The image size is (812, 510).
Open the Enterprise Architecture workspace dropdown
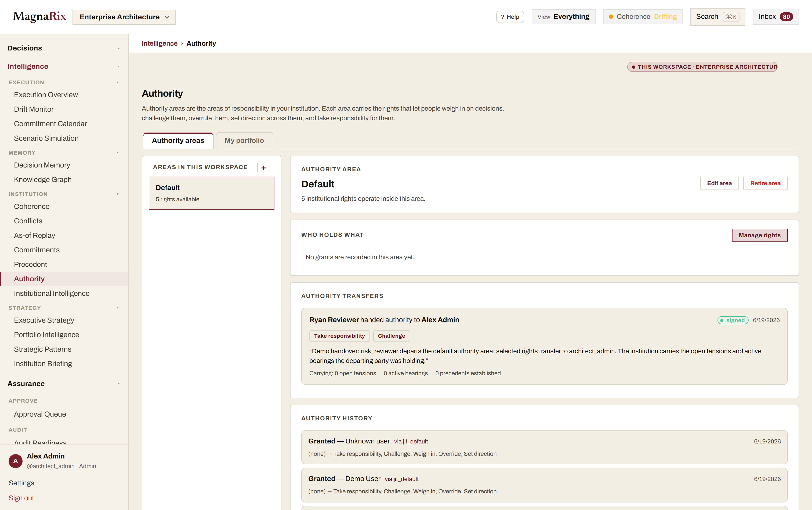pos(124,17)
